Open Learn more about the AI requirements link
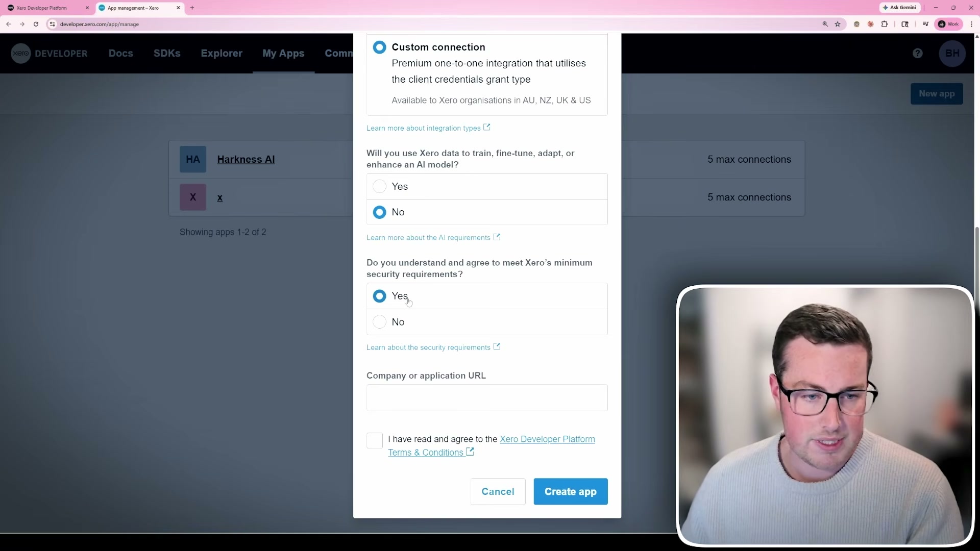The width and height of the screenshot is (980, 551). (x=433, y=238)
